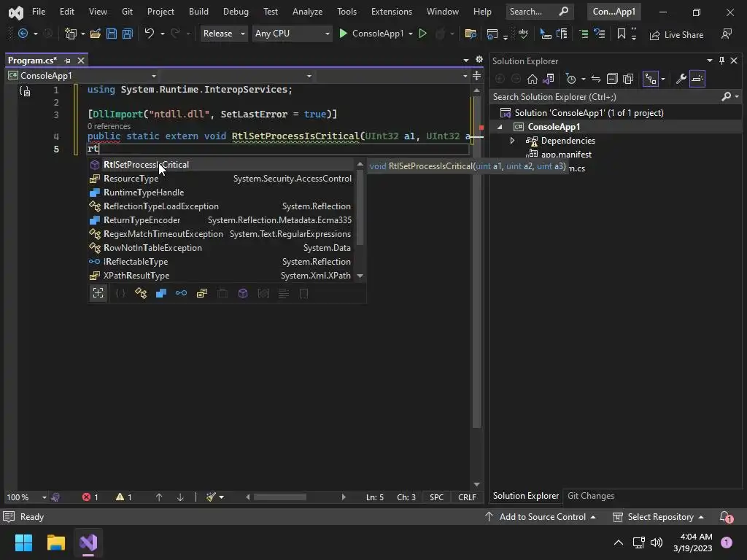
Task: Click the Search Solution Explorer box
Action: (606, 97)
